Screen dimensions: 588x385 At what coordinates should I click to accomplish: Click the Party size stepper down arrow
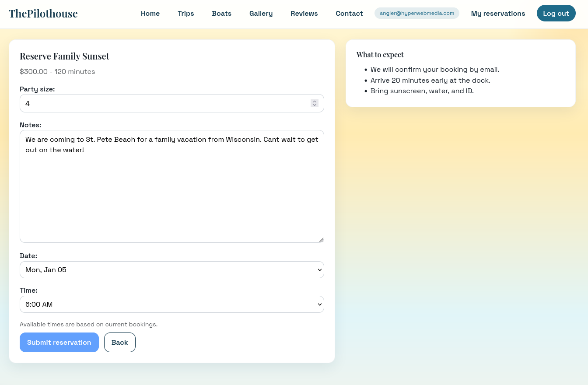[315, 105]
